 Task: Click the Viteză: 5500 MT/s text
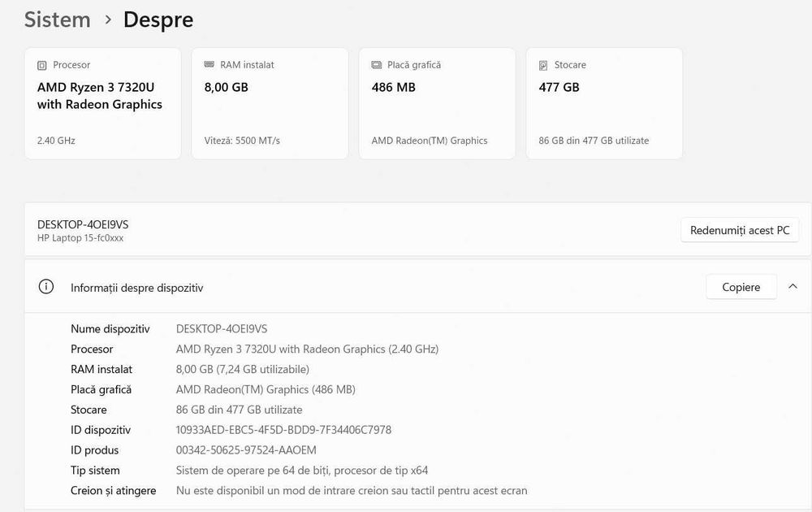pos(242,141)
